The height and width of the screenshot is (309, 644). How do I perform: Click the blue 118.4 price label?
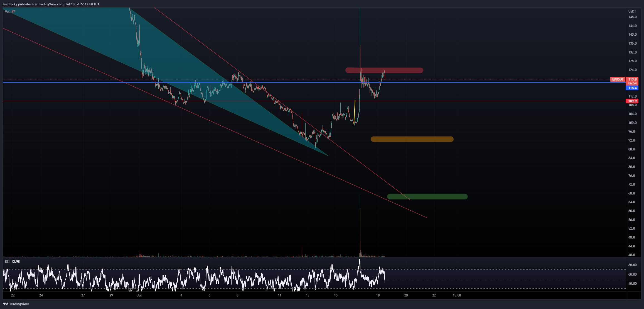click(632, 88)
